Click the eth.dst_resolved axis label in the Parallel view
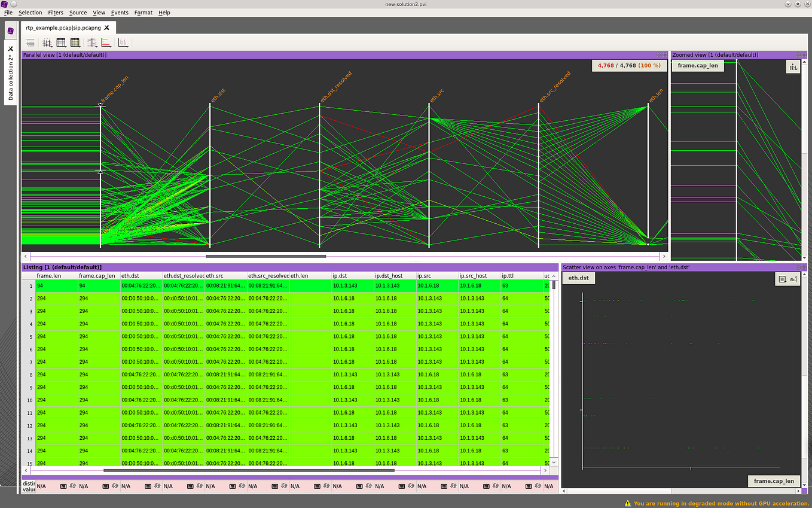Screen dimensions: 812x508 click(336, 87)
